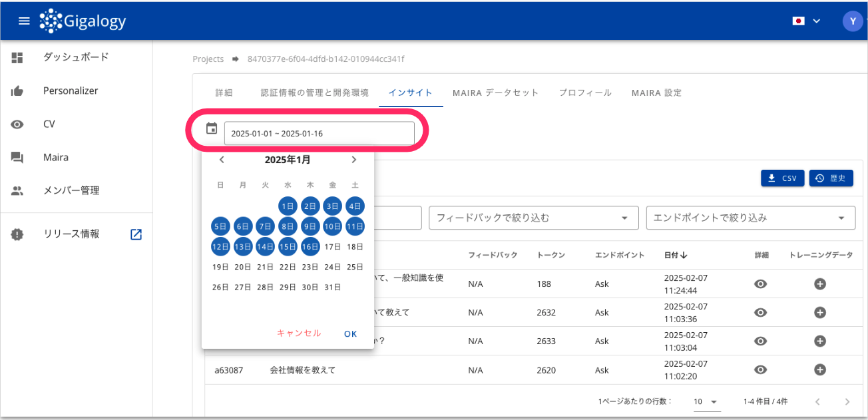Cancel the date picker with キャンセル
868x420 pixels.
coord(300,333)
